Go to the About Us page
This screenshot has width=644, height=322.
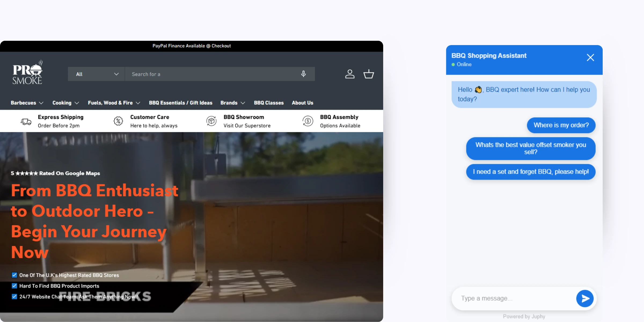click(302, 103)
